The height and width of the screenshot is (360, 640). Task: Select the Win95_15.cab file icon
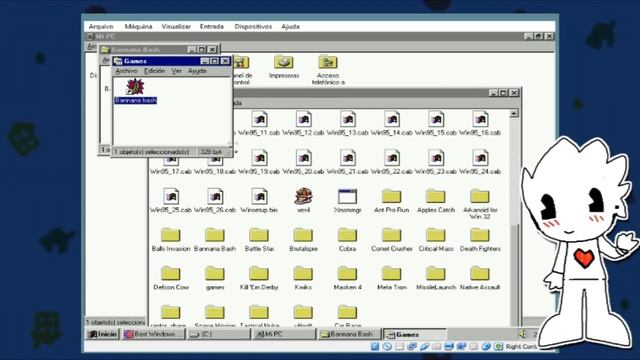[436, 120]
